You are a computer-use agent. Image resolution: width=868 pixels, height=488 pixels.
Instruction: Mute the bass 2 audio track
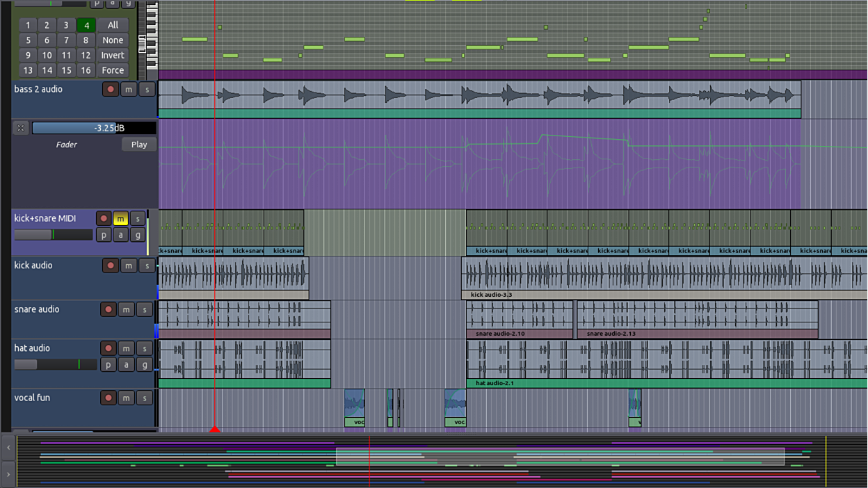(129, 89)
